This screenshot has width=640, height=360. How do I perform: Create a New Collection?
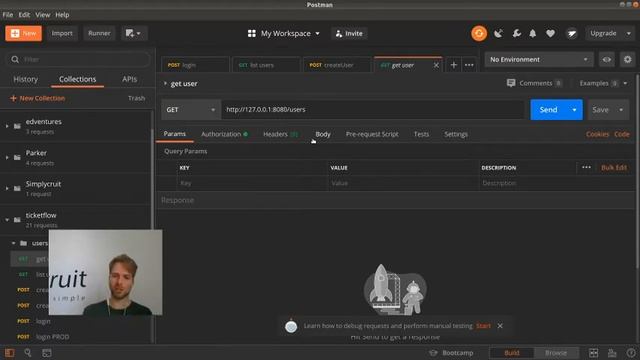click(37, 98)
